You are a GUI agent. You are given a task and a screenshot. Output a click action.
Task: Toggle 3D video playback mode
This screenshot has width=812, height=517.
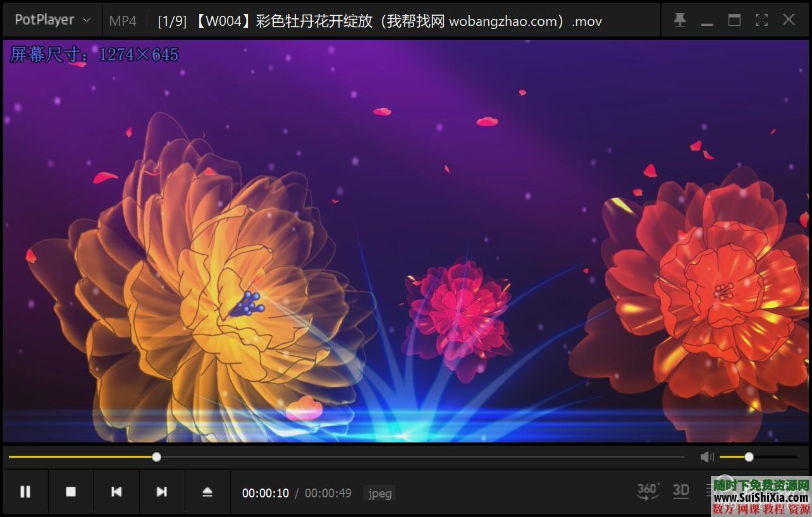681,491
